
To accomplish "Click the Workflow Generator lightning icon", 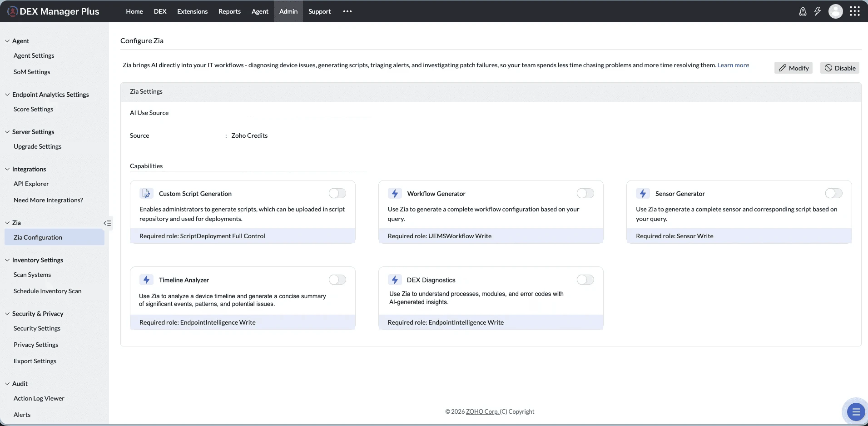I will 395,193.
